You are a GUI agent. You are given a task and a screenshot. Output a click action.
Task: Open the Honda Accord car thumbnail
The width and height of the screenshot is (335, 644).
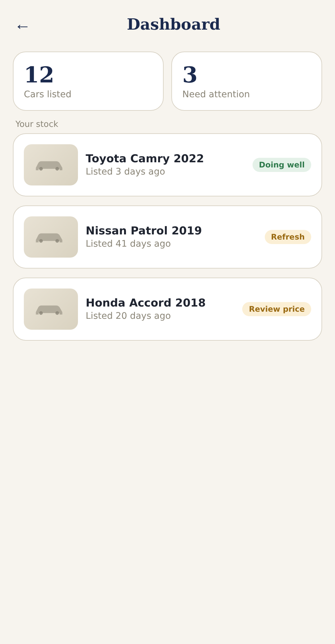[51, 309]
